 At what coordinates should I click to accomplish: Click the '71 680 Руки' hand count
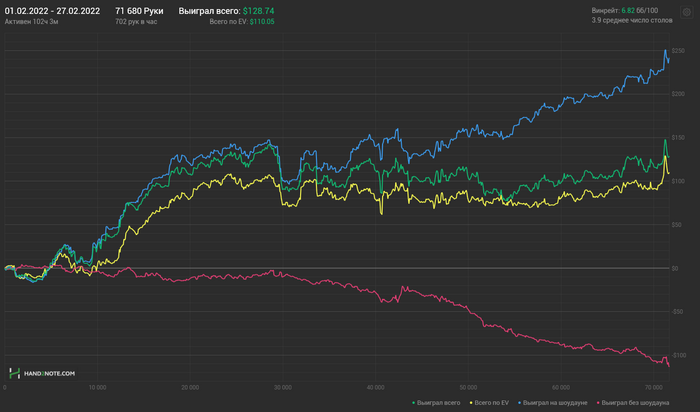[139, 11]
